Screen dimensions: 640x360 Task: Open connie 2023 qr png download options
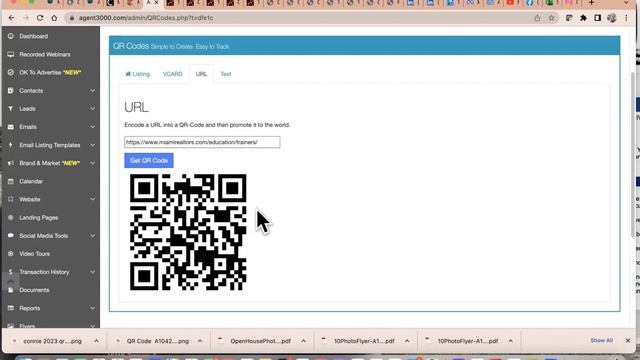pos(96,341)
